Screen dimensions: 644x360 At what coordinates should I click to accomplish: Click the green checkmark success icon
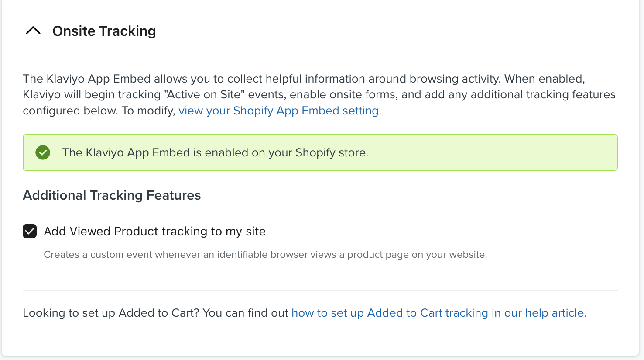click(43, 152)
